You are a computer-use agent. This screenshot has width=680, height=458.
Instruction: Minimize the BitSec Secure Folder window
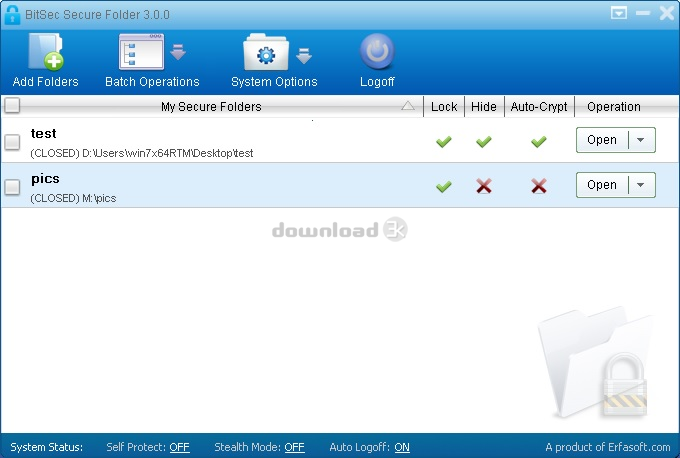tap(643, 13)
